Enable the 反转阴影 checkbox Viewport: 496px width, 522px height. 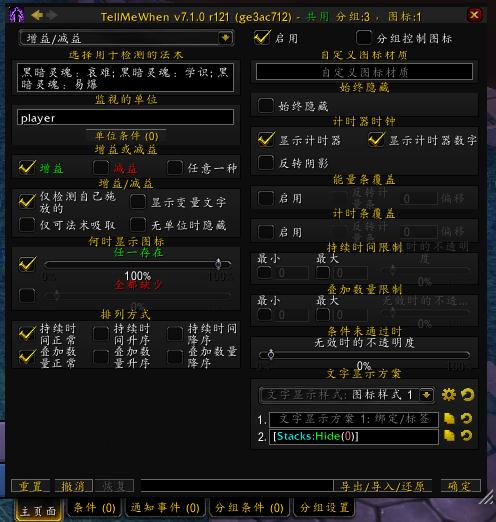pos(266,163)
